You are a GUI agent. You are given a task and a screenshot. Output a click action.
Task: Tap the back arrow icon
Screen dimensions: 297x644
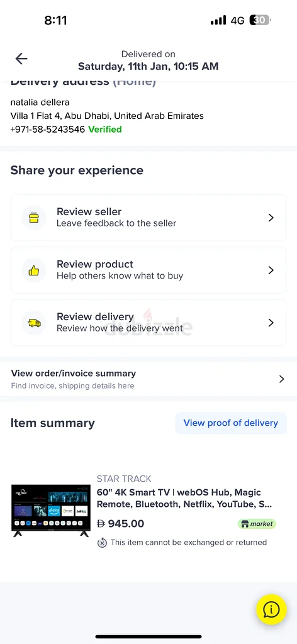[21, 58]
